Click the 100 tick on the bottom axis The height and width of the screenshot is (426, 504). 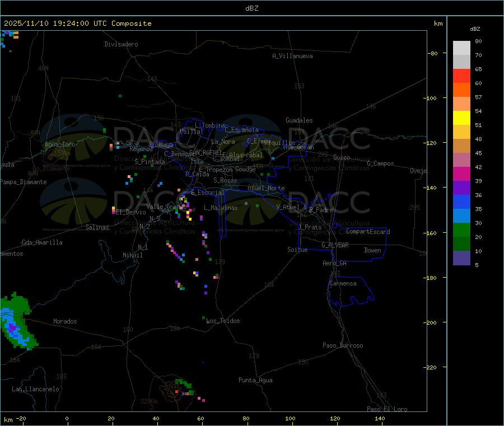point(290,418)
